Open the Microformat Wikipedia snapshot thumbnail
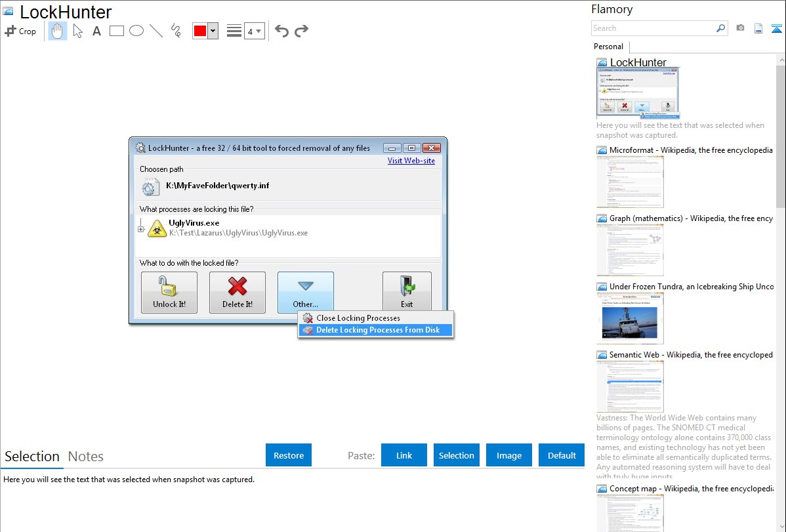The width and height of the screenshot is (786, 532). click(x=630, y=182)
